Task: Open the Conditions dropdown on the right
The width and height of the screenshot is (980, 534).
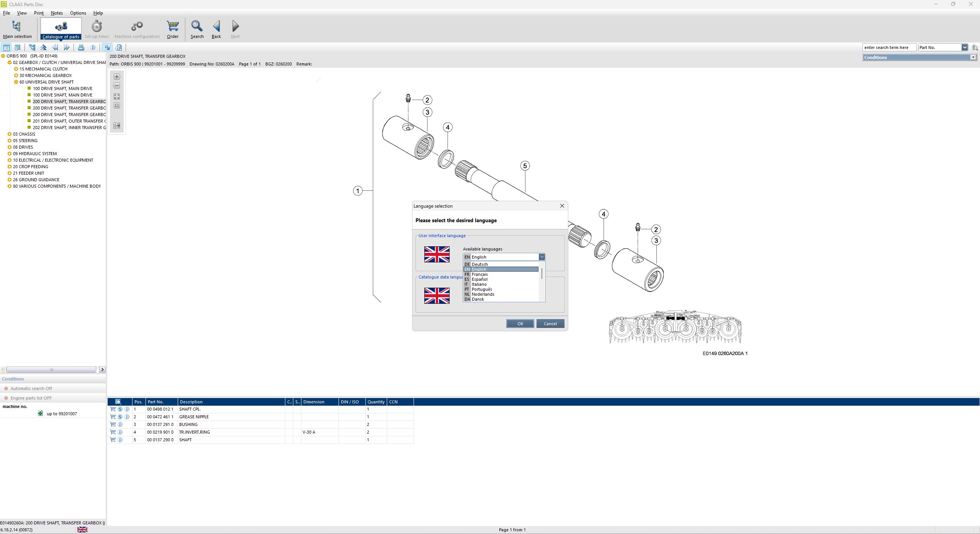Action: (x=973, y=57)
